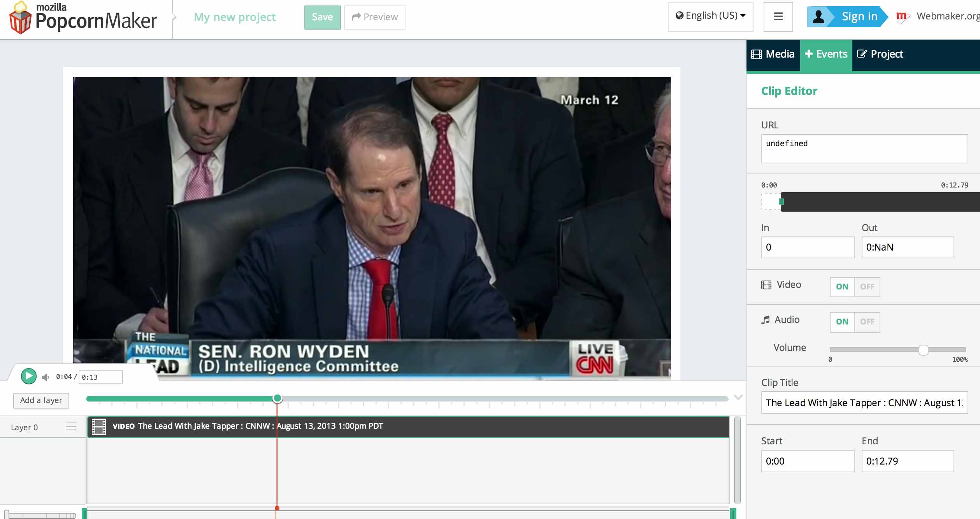
Task: Turn Audio ON
Action: point(842,322)
